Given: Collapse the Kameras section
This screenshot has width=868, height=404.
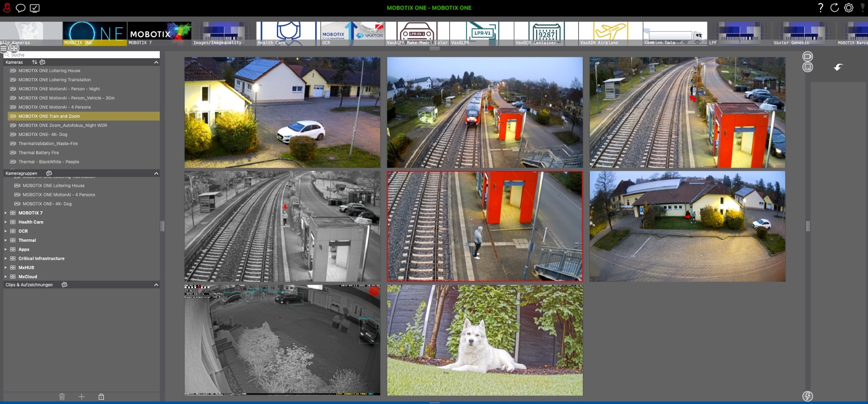Looking at the screenshot, I should 156,63.
